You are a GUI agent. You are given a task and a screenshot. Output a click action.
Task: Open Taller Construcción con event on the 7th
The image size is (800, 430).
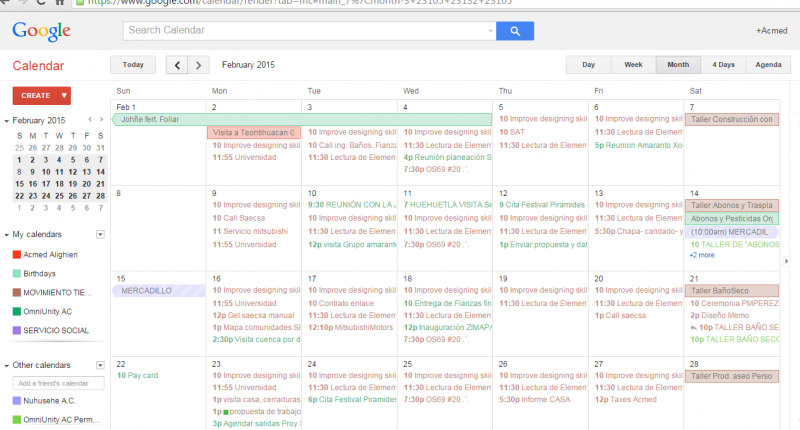(x=732, y=119)
